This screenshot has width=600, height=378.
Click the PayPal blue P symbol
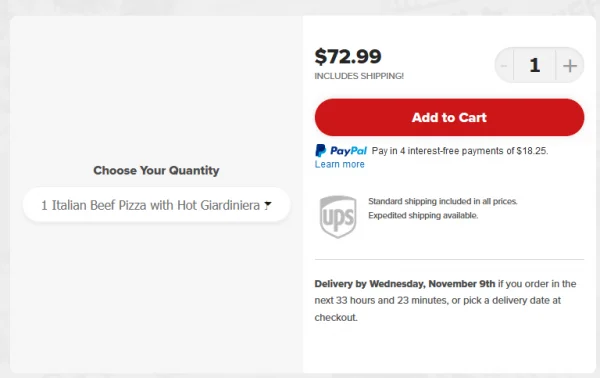320,151
